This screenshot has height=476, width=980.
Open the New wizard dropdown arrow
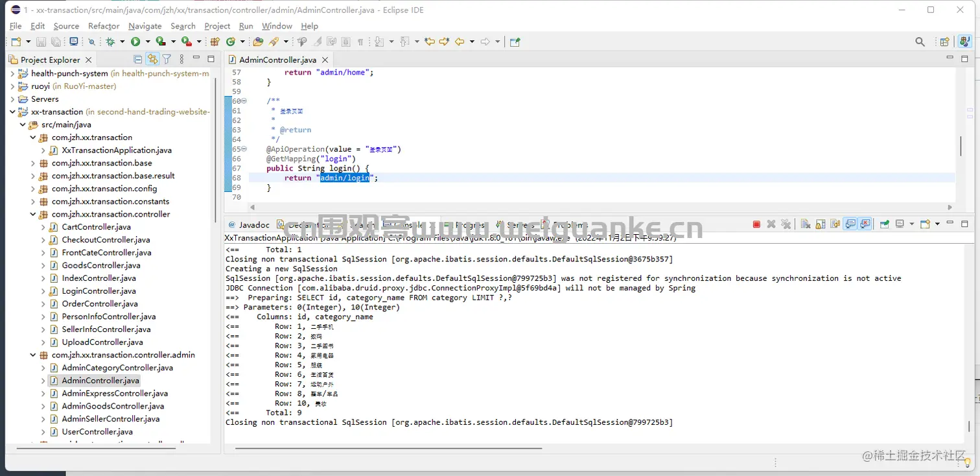[x=27, y=42]
